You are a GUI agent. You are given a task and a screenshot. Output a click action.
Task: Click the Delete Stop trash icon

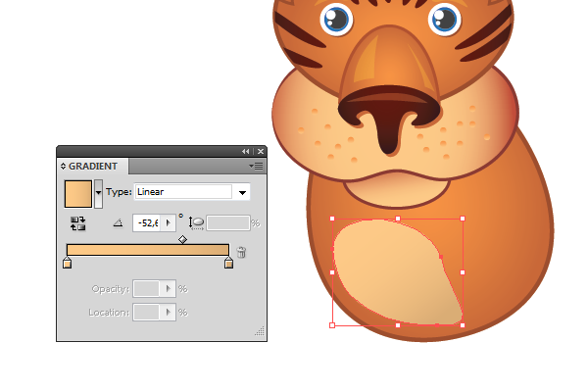(x=241, y=252)
